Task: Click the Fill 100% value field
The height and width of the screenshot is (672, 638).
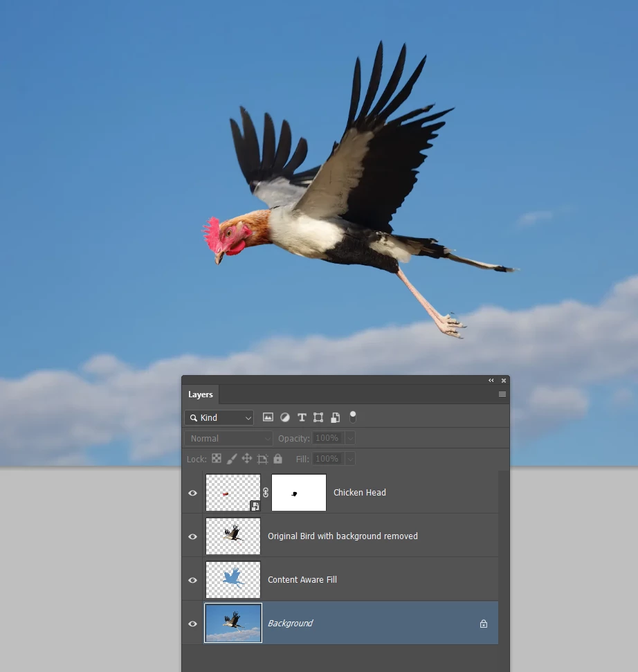Action: pos(328,459)
